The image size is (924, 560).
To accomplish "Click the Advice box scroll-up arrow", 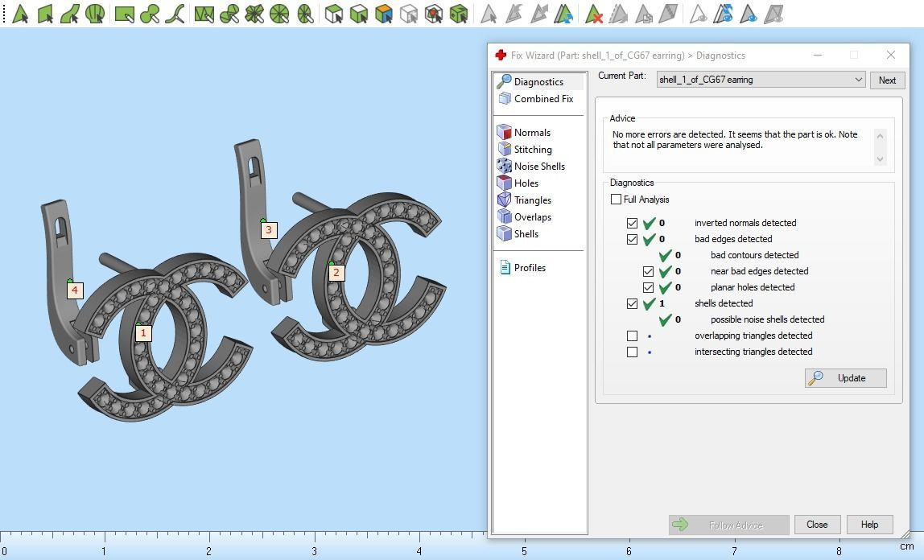I will [x=881, y=136].
